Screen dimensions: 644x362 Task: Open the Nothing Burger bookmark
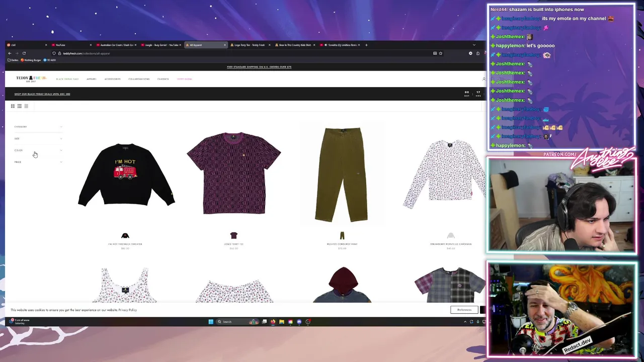coord(31,60)
